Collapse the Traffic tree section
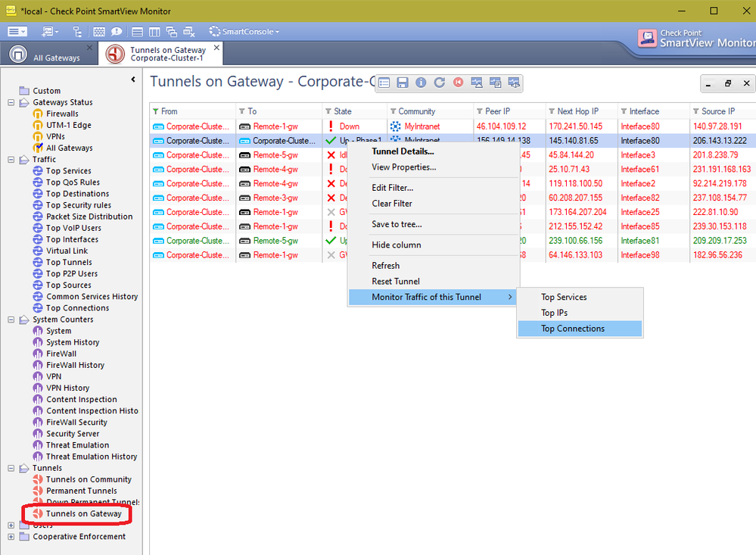This screenshot has height=555, width=756. point(11,160)
